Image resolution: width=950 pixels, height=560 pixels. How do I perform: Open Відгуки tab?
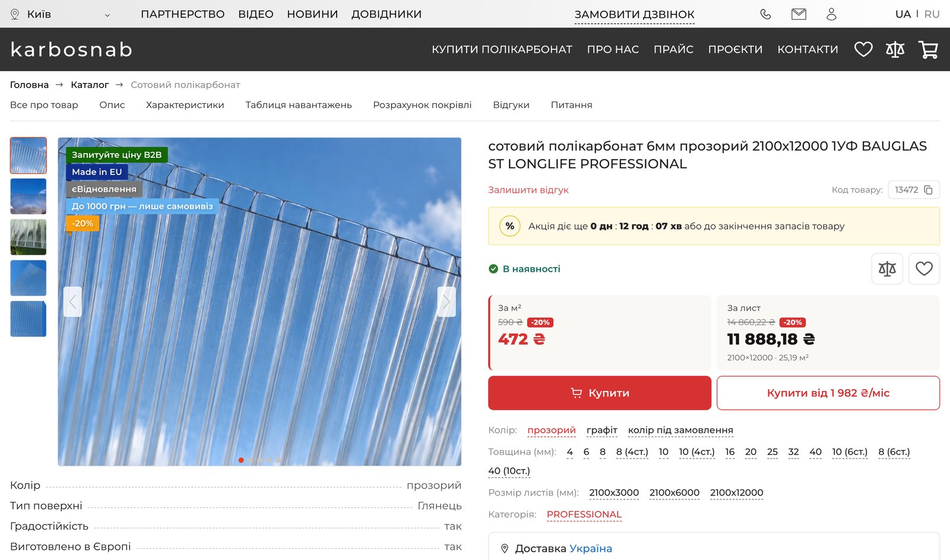(x=511, y=105)
